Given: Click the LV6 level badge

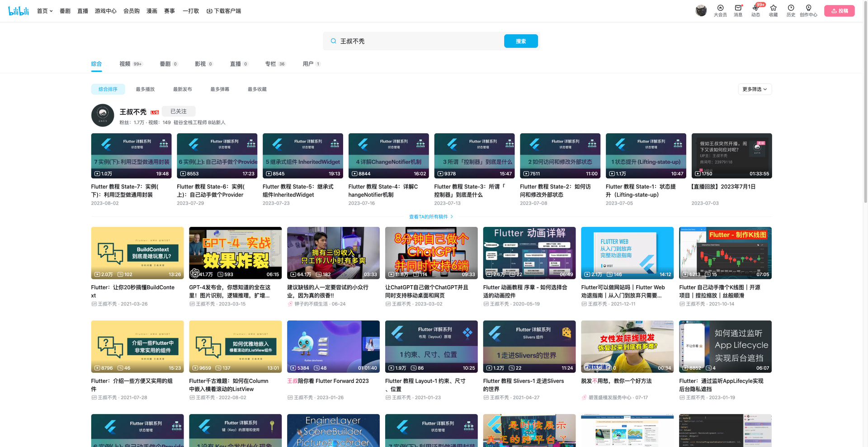Looking at the screenshot, I should (155, 112).
